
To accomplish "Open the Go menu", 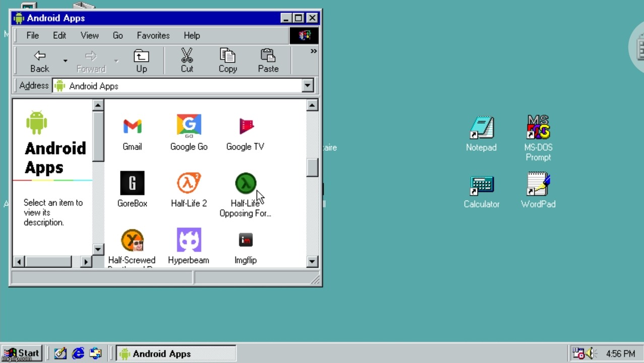I will point(118,35).
